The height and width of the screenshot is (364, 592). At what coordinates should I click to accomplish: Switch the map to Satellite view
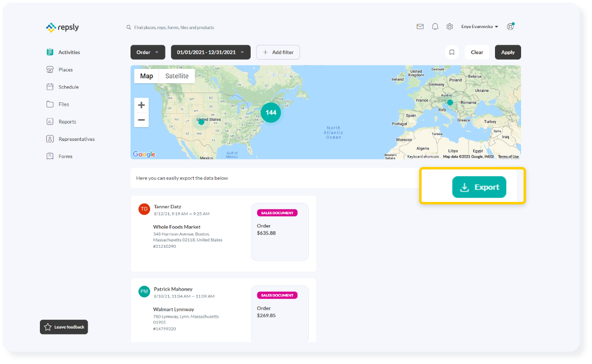(x=177, y=76)
